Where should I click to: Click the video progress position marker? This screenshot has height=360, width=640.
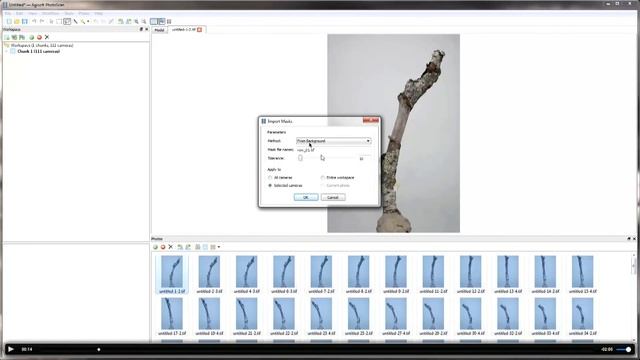point(99,349)
